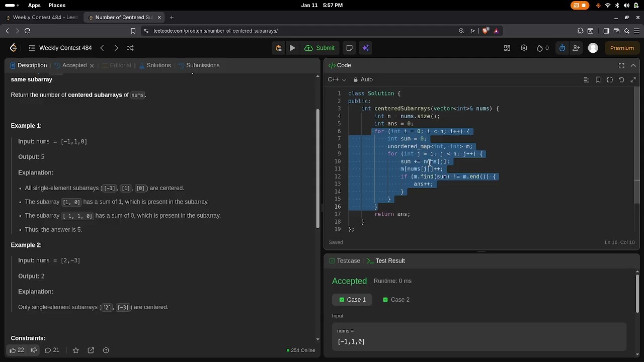Close the Accepted tab
644x362 pixels.
pos(92,65)
